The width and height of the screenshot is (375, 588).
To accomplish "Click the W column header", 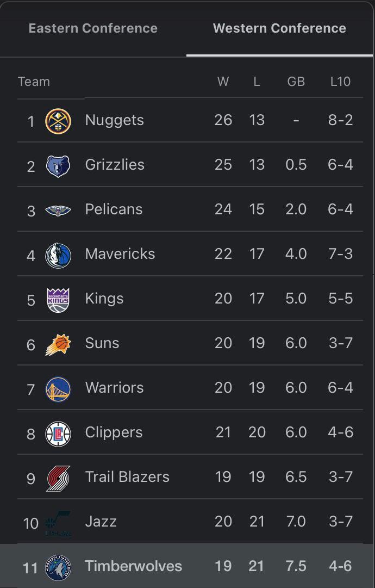I will pyautogui.click(x=223, y=82).
